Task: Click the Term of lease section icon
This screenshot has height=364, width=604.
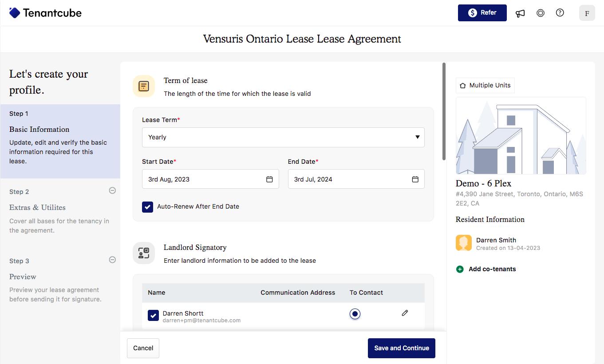Action: (x=144, y=86)
